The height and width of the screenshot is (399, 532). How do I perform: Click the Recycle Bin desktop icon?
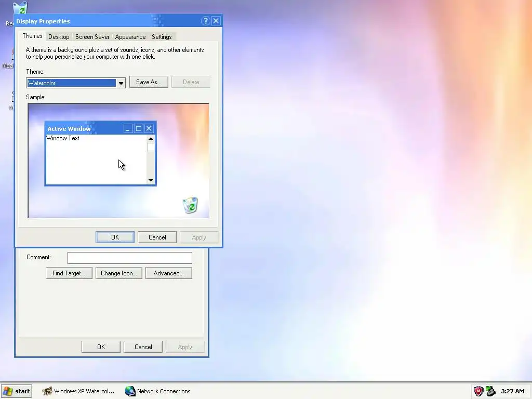(x=19, y=8)
